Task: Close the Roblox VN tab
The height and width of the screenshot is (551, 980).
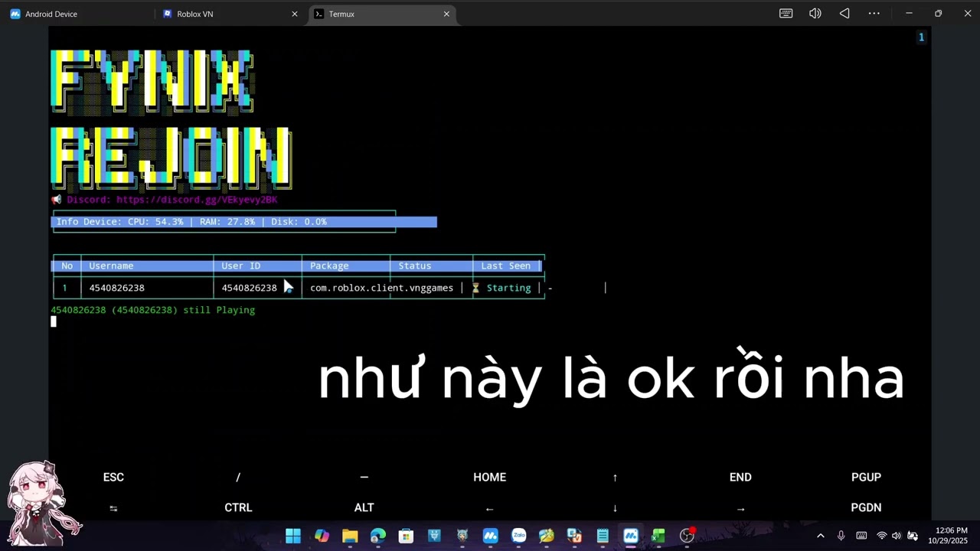Action: click(295, 14)
